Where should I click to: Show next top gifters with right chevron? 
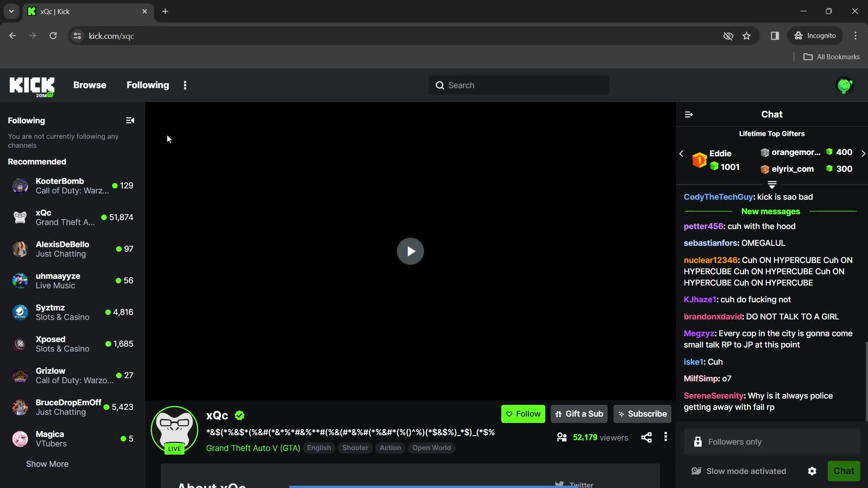click(863, 154)
